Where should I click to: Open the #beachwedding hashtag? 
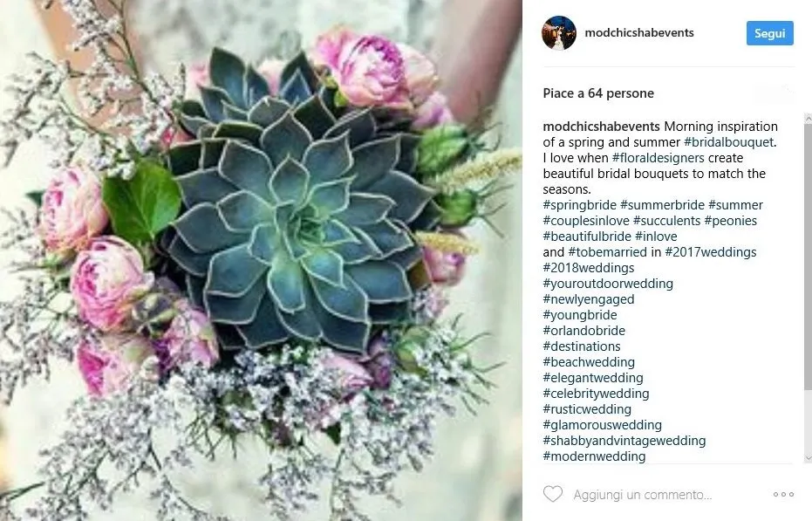589,362
